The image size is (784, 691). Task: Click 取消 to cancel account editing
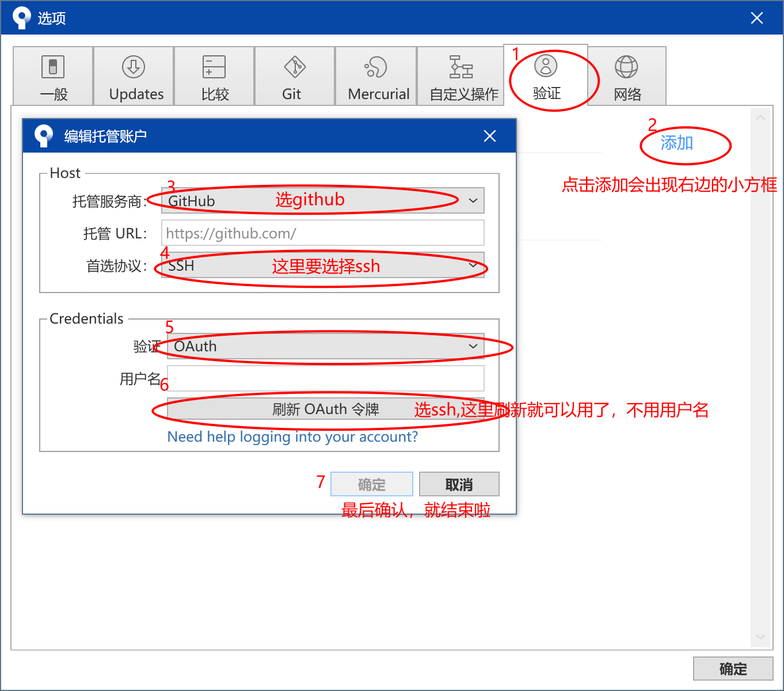pos(459,484)
